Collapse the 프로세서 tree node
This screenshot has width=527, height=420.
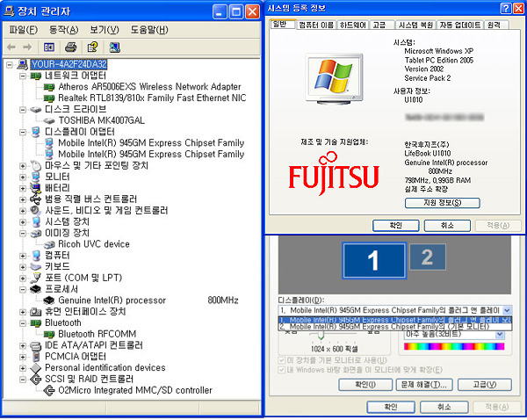tap(23, 289)
